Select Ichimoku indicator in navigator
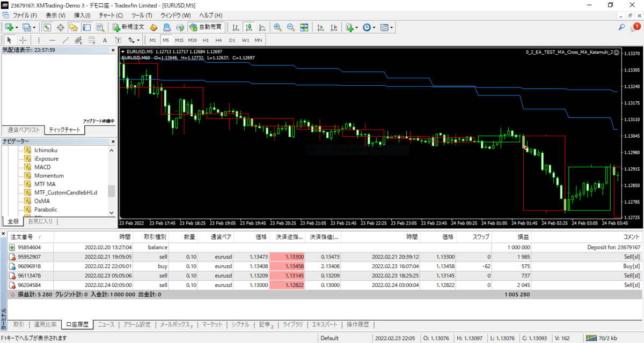Image resolution: width=644 pixels, height=343 pixels. pyautogui.click(x=46, y=150)
